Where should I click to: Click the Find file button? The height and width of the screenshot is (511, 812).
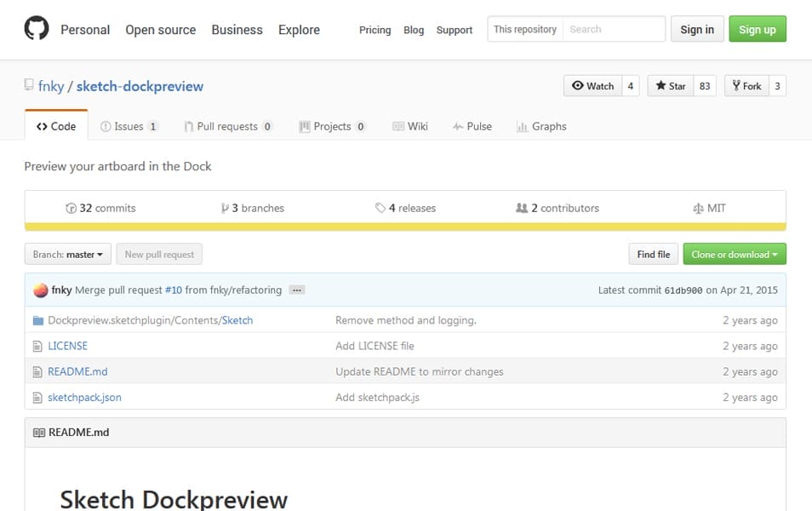(x=654, y=255)
